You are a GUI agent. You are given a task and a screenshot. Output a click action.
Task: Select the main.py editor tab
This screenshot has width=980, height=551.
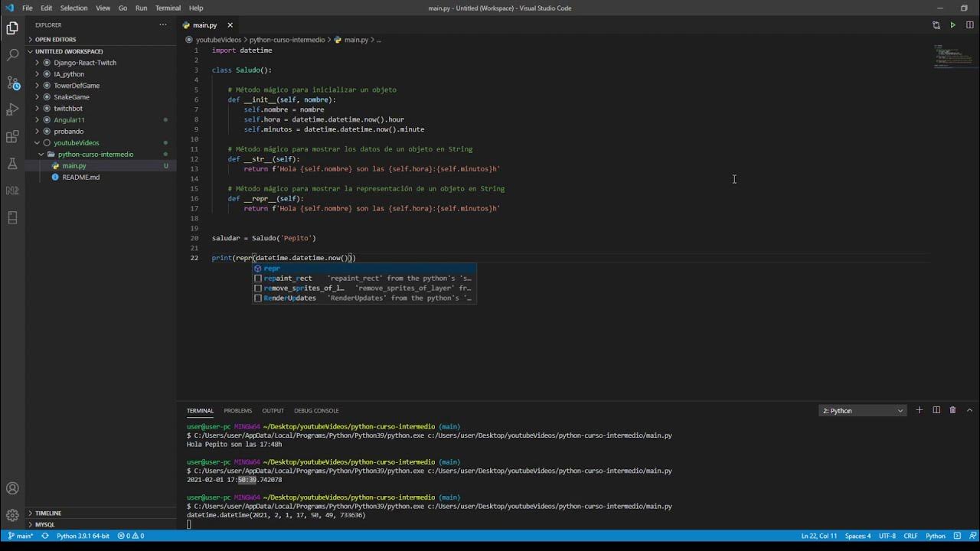click(x=205, y=25)
